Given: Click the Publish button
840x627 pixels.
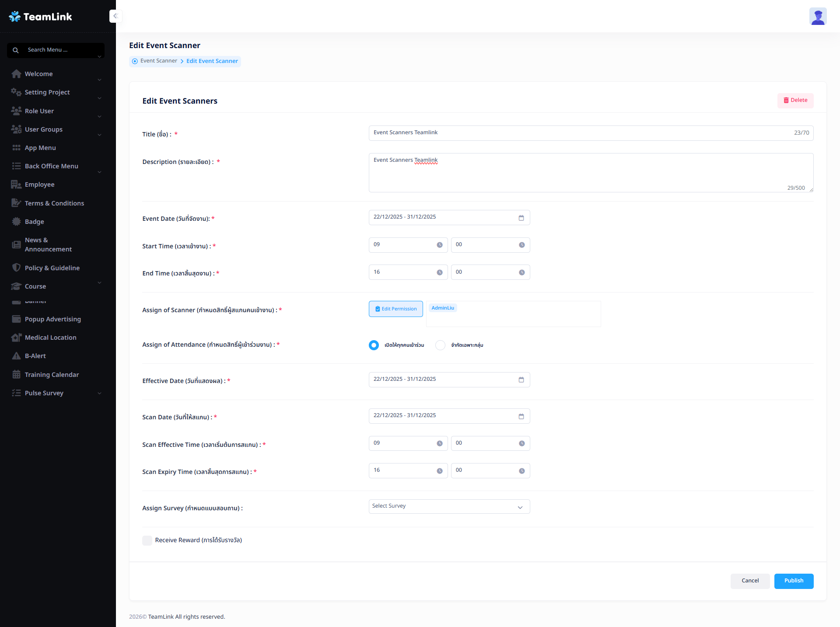Looking at the screenshot, I should [794, 581].
